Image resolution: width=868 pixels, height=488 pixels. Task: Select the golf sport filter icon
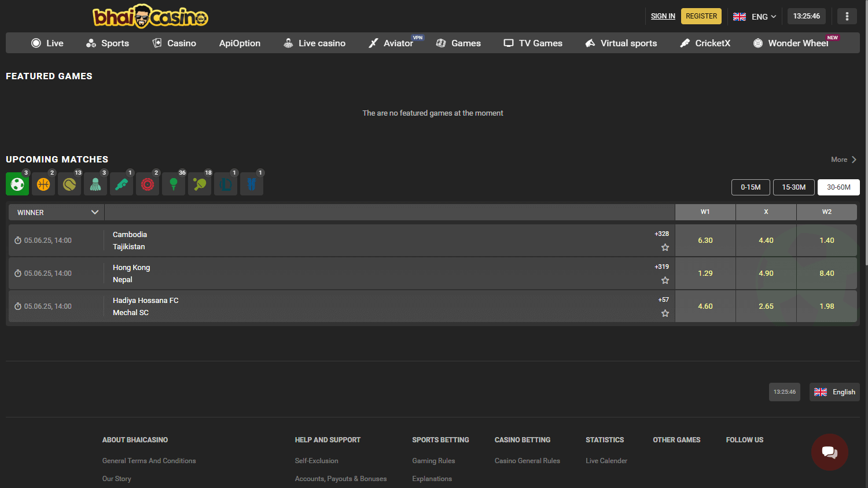pyautogui.click(x=174, y=184)
